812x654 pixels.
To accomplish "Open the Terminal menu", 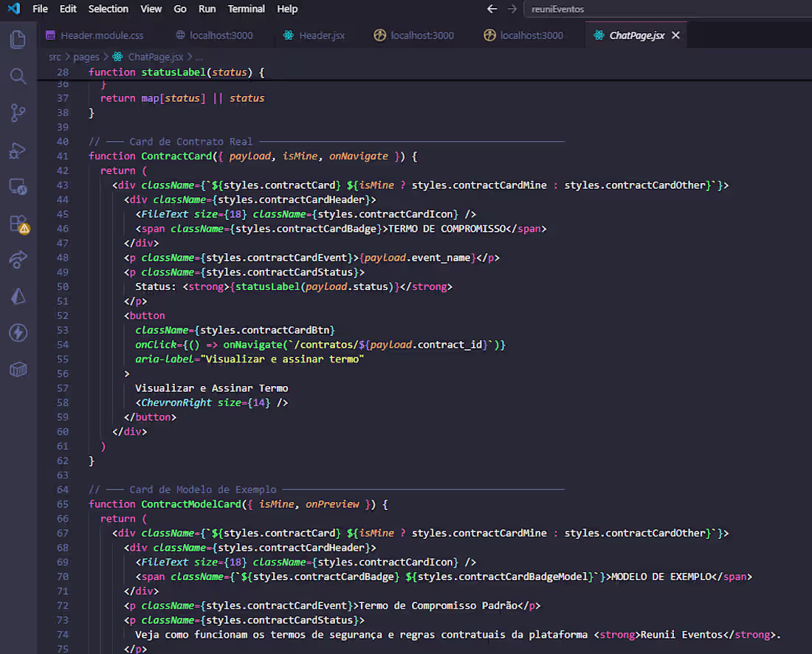I will click(246, 9).
